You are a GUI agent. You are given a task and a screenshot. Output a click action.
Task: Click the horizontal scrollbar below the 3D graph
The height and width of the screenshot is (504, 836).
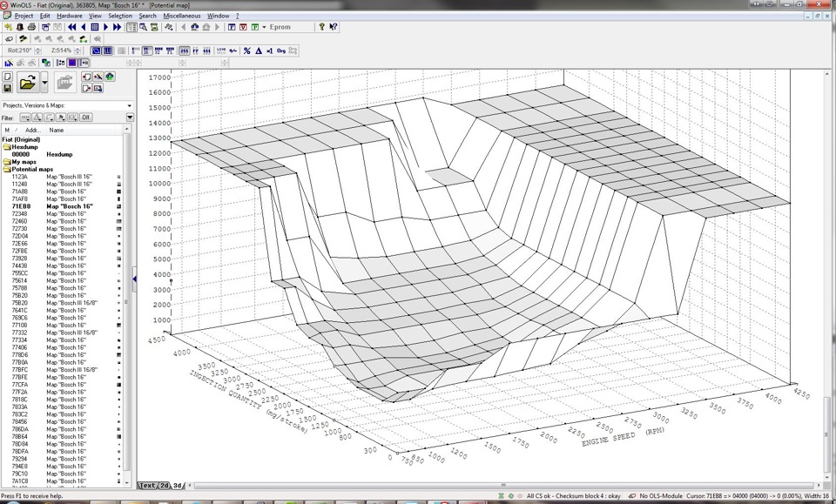(x=502, y=486)
